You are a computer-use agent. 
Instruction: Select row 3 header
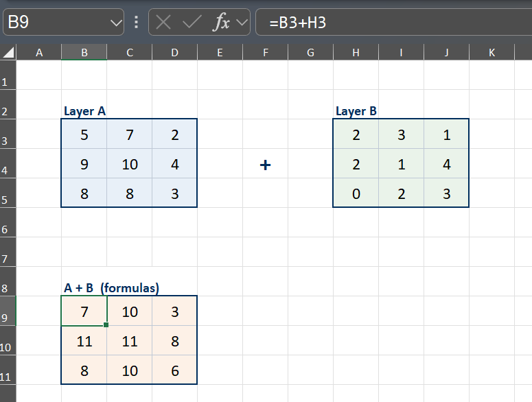click(x=8, y=134)
